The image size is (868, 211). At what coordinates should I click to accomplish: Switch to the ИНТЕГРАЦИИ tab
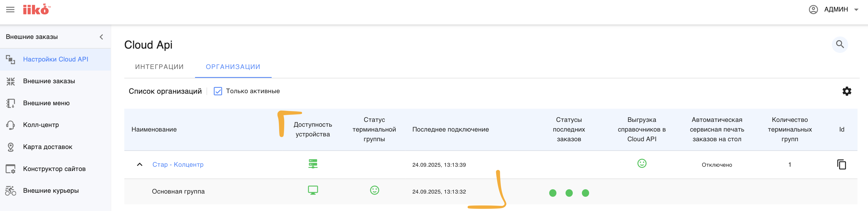coord(159,67)
